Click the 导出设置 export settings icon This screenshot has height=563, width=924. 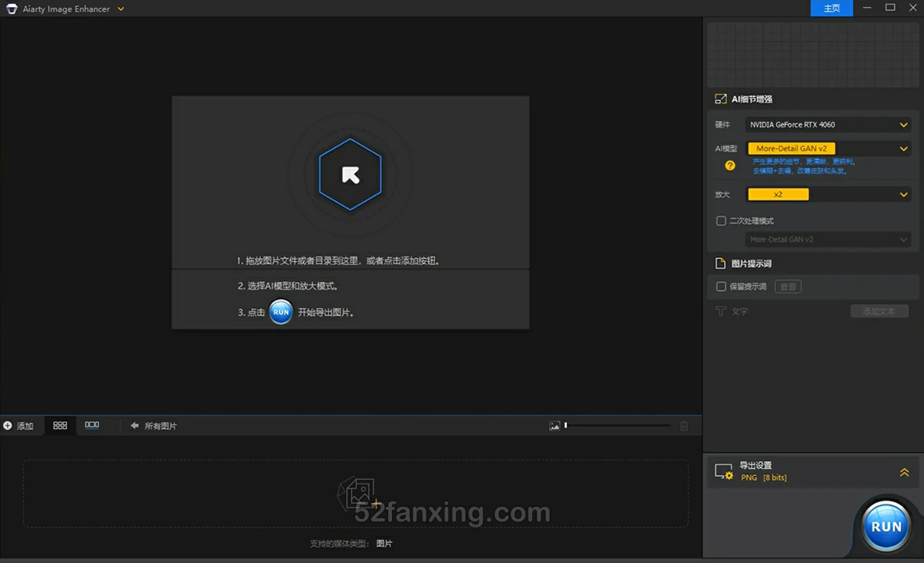(x=724, y=471)
